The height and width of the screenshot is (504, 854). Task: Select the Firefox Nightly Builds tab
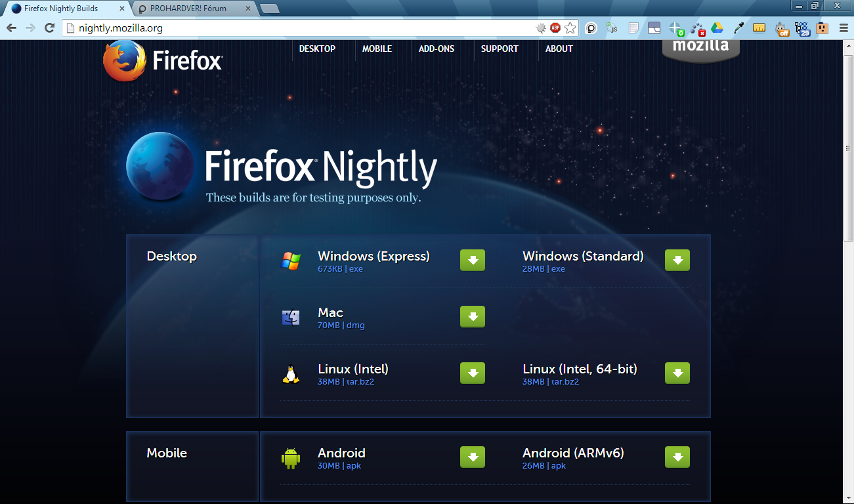click(x=66, y=9)
